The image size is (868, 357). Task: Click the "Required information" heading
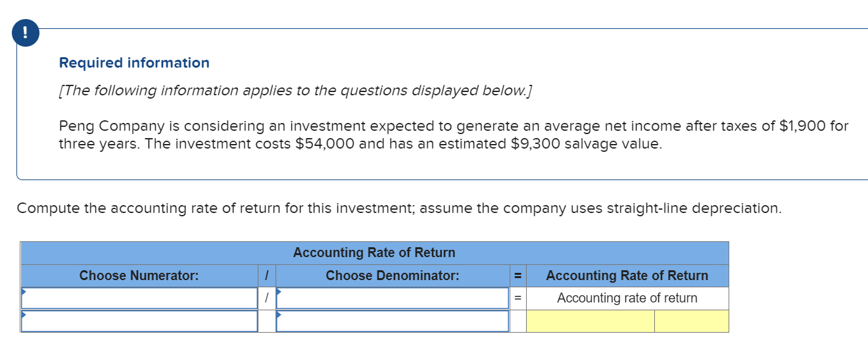click(x=134, y=63)
